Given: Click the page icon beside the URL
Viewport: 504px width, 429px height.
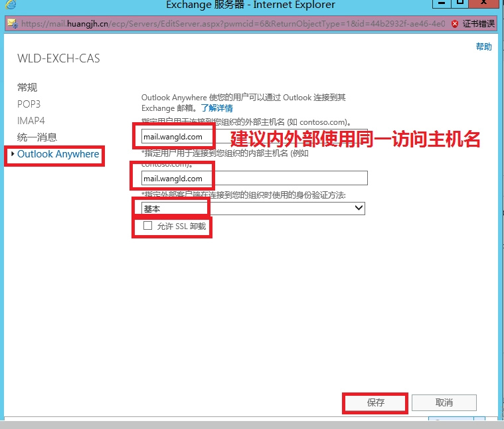Looking at the screenshot, I should [x=13, y=23].
